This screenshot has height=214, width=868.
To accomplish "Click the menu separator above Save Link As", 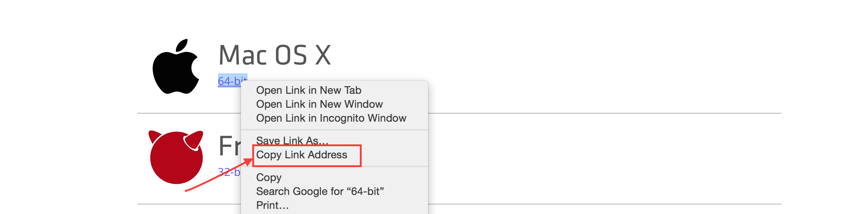I will click(x=334, y=130).
